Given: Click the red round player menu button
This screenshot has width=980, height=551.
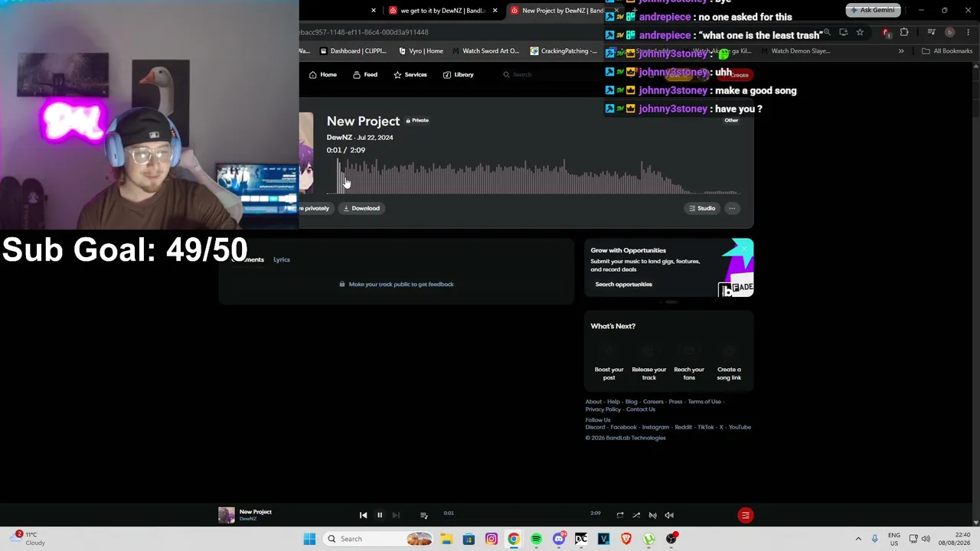Looking at the screenshot, I should (x=745, y=515).
